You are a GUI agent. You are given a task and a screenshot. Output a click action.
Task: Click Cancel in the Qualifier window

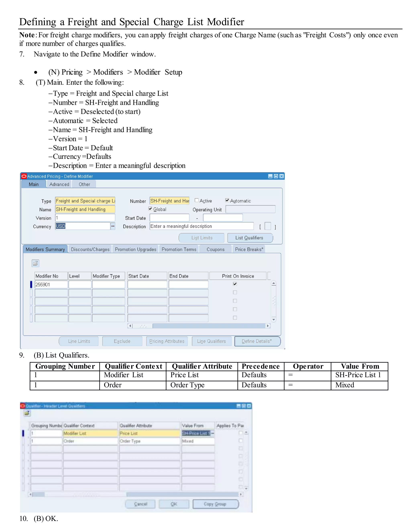coord(140,504)
